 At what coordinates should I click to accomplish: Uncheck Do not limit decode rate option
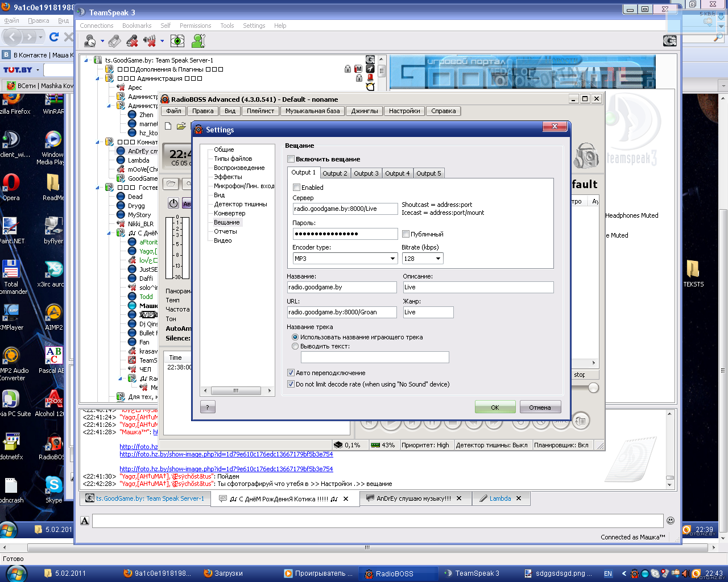pos(291,384)
